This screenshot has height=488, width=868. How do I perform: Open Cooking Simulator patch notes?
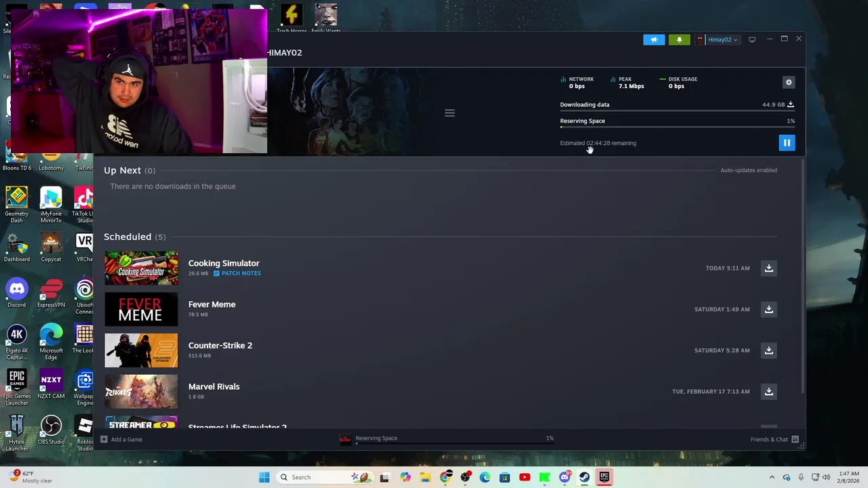[x=237, y=273]
